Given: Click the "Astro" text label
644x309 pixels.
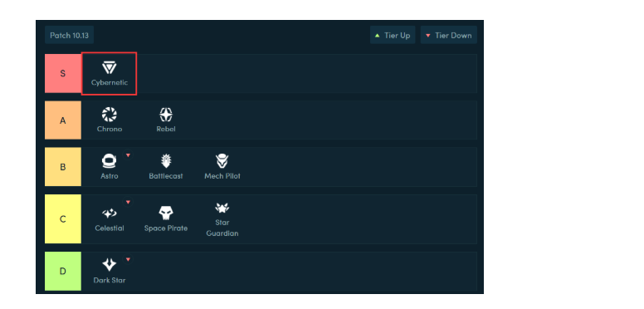Looking at the screenshot, I should (x=110, y=176).
